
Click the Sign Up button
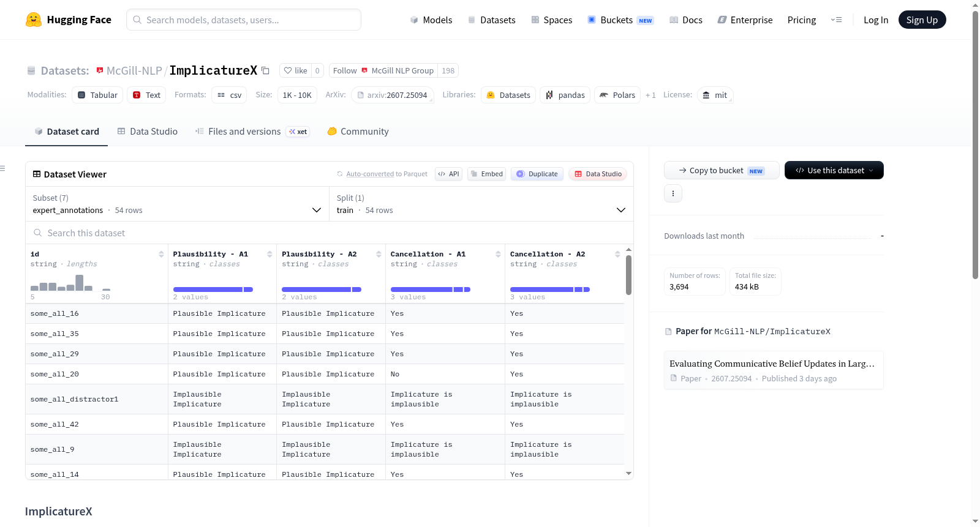coord(922,20)
